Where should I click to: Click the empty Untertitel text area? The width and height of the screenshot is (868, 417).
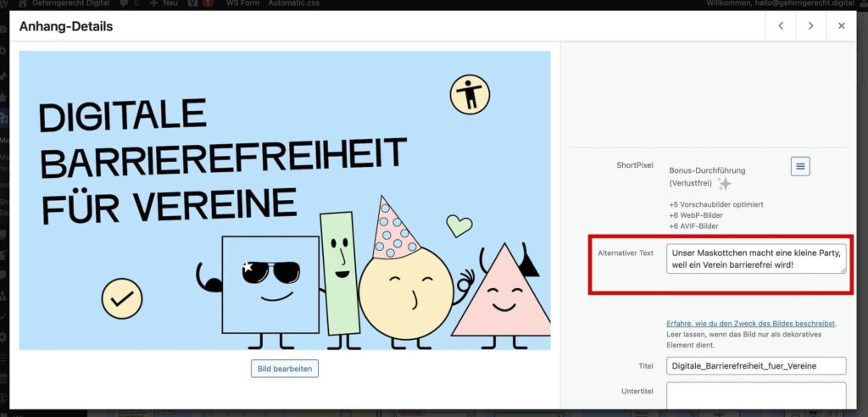click(x=756, y=395)
